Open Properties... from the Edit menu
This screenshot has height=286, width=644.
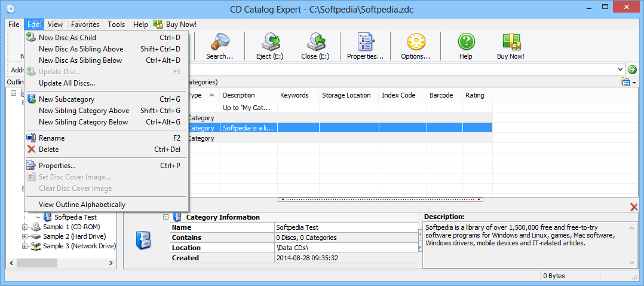106,165
